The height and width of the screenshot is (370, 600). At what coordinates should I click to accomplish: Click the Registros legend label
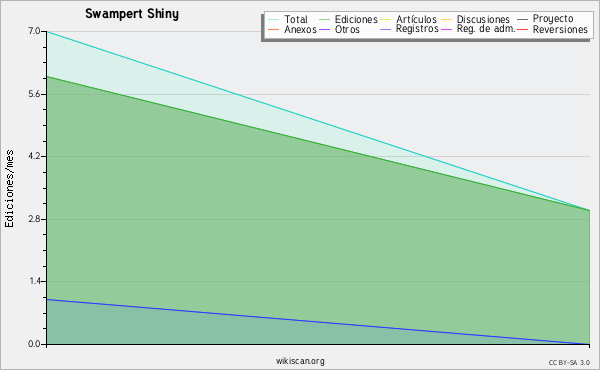[417, 29]
